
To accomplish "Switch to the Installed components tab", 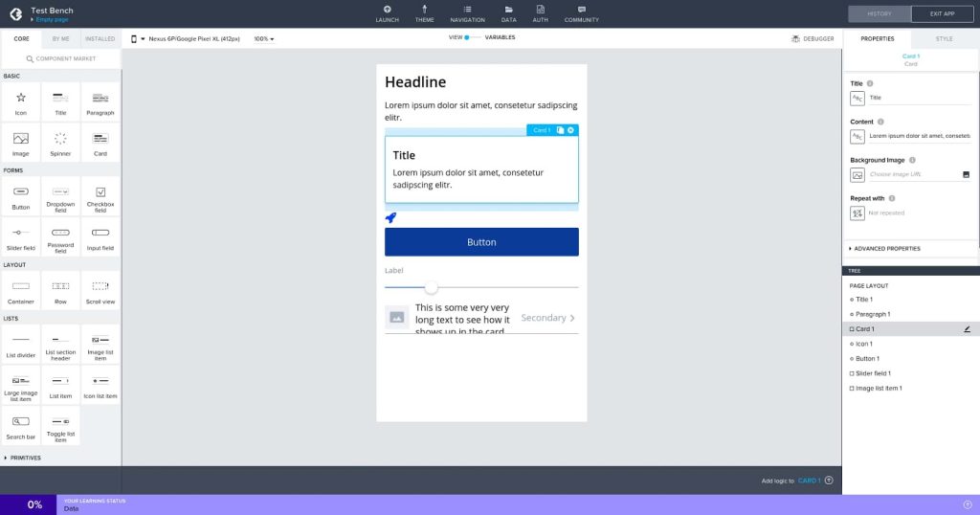I will coord(100,38).
